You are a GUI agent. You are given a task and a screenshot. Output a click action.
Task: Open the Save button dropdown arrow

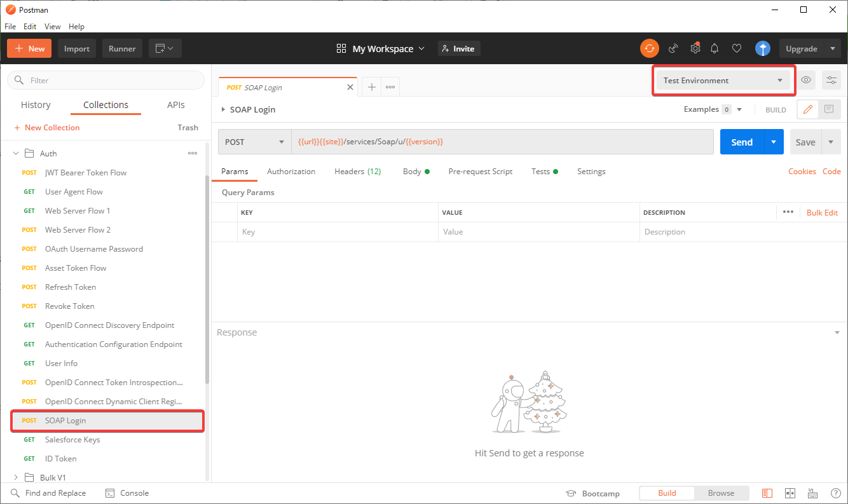[831, 142]
